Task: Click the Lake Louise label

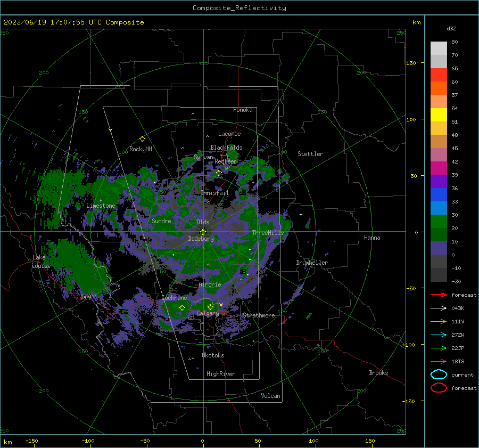Action: (41, 262)
